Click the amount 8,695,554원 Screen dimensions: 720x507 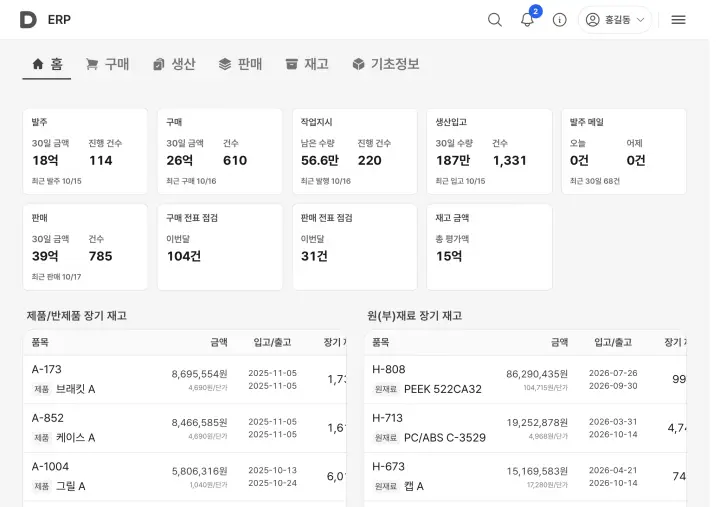pyautogui.click(x=200, y=374)
